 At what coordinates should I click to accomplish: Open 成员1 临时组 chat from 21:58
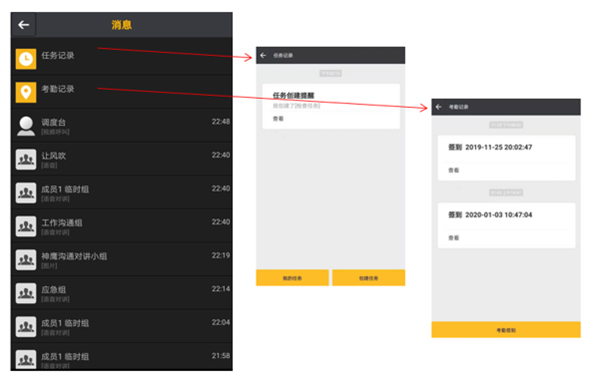(x=122, y=357)
